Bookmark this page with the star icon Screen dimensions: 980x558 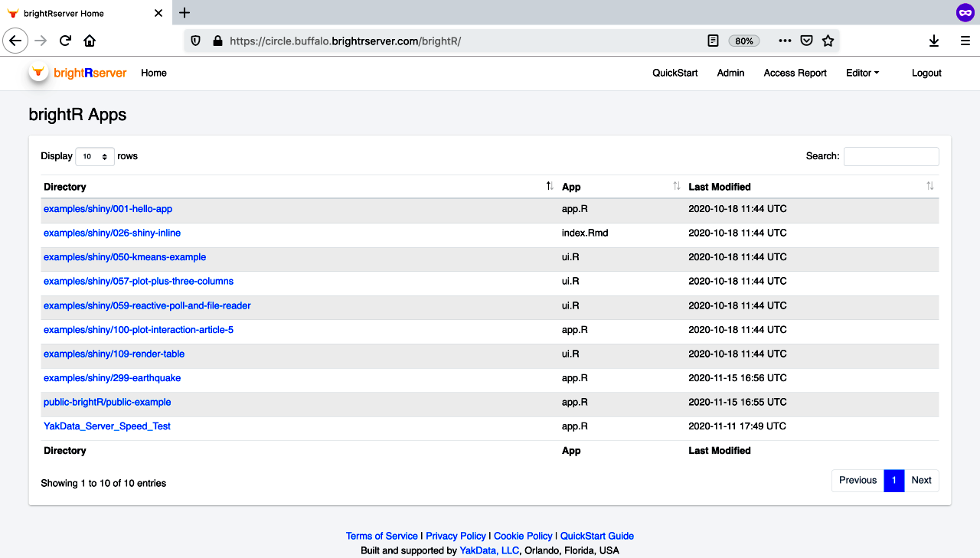828,41
